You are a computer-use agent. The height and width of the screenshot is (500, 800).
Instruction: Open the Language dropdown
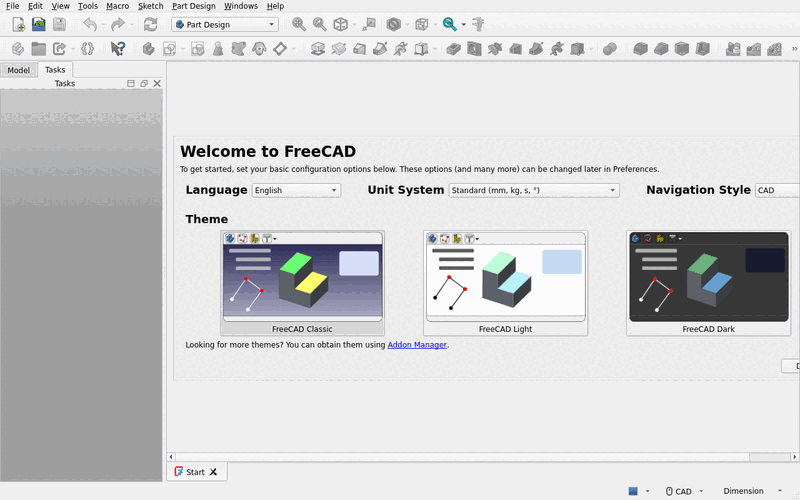coord(296,190)
